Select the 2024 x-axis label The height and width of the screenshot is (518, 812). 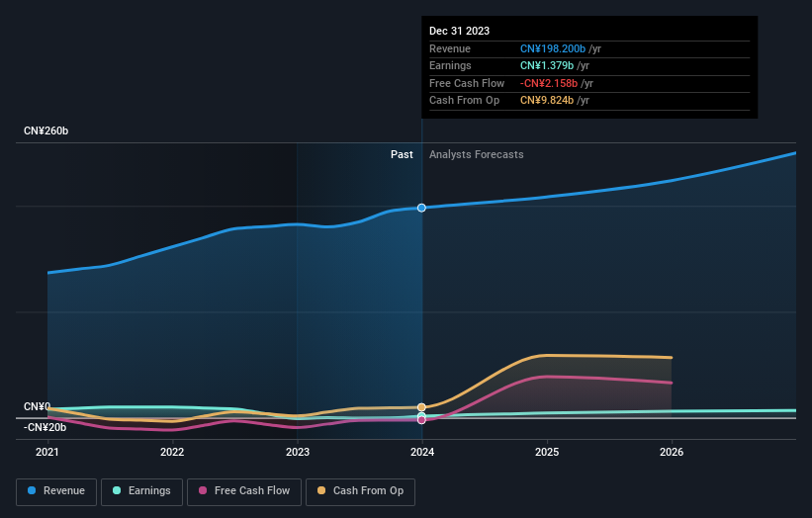coord(422,452)
